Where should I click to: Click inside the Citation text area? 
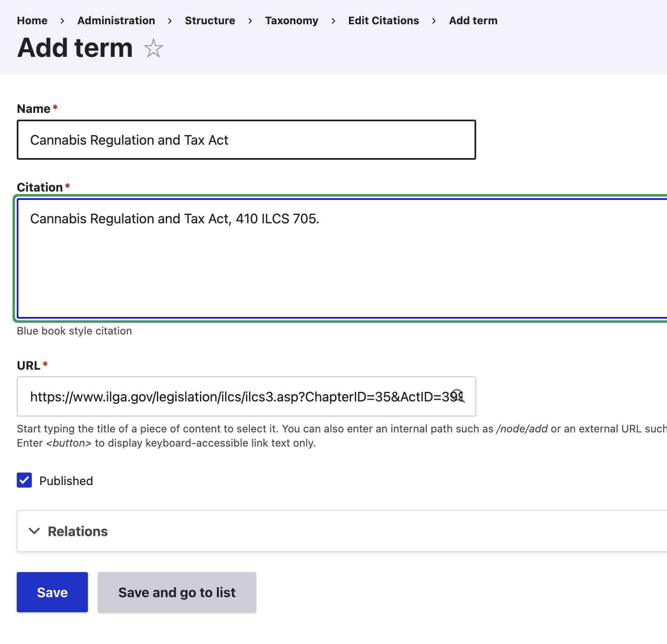(x=342, y=258)
